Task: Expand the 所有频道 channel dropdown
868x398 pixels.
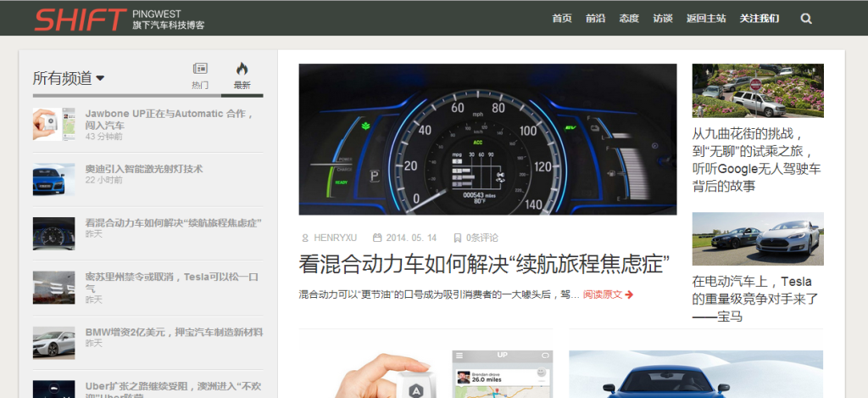Action: coord(69,79)
